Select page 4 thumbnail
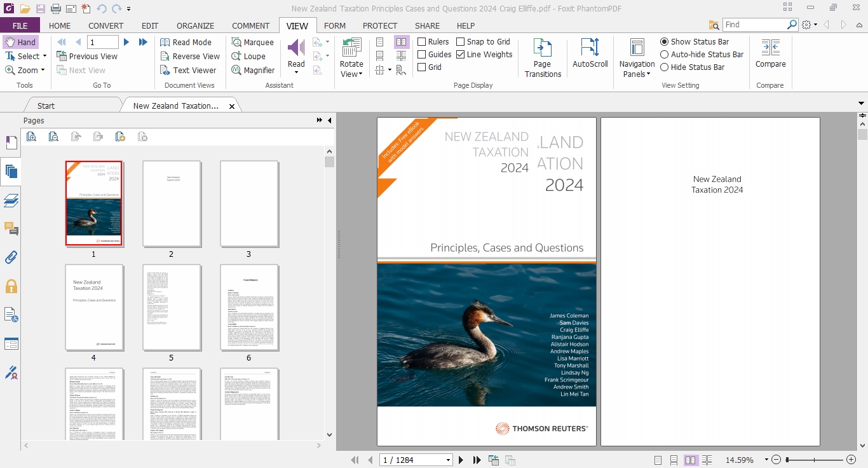 point(93,308)
